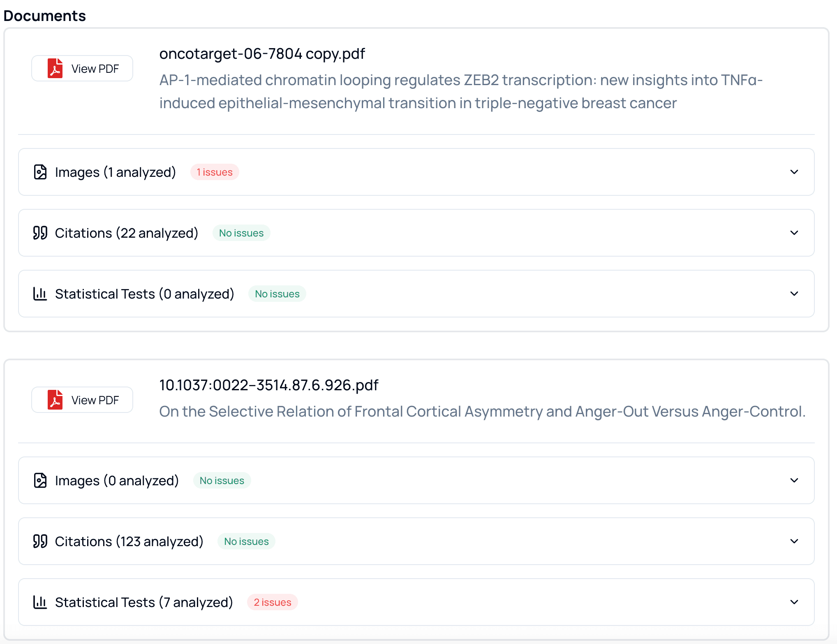
Task: Open View PDF for 10.1037:0022-3514.87.6.926.pdf
Action: (x=82, y=400)
